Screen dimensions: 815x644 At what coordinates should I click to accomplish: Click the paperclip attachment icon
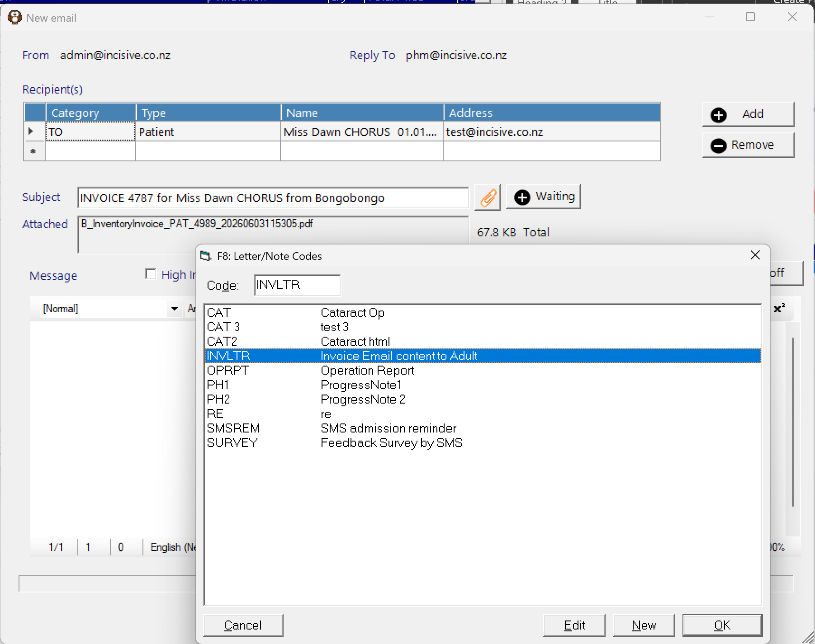click(488, 197)
